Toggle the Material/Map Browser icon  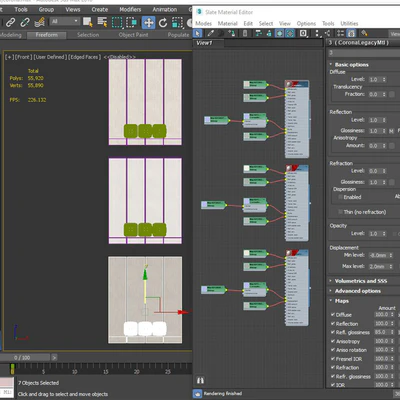[340, 33]
